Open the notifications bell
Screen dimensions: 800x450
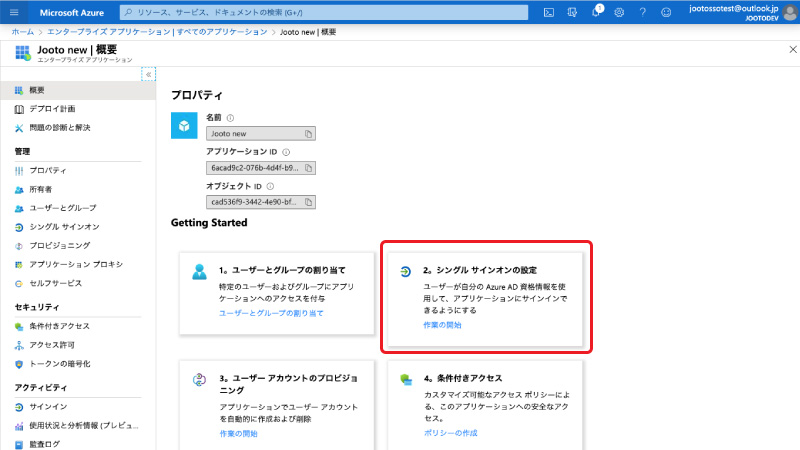click(x=595, y=12)
